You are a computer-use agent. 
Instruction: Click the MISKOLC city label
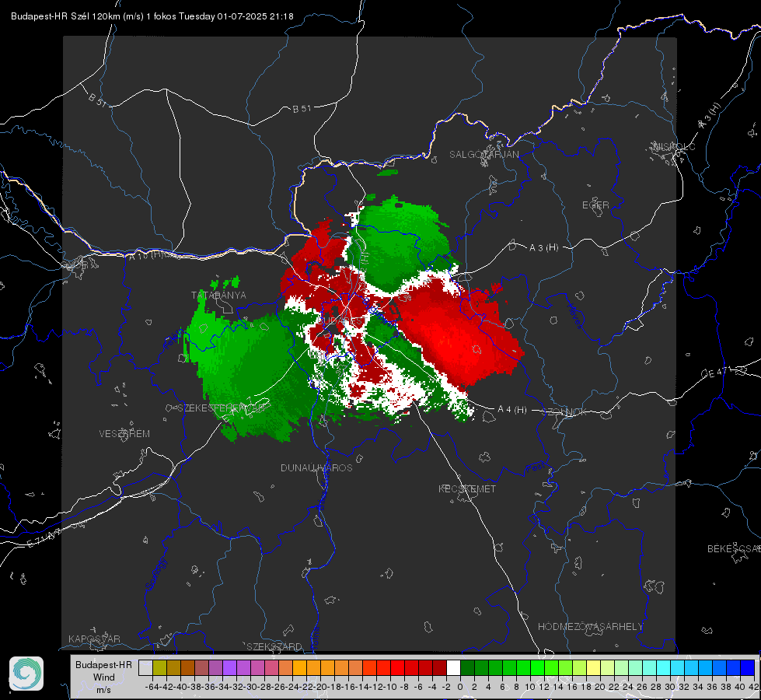click(674, 146)
